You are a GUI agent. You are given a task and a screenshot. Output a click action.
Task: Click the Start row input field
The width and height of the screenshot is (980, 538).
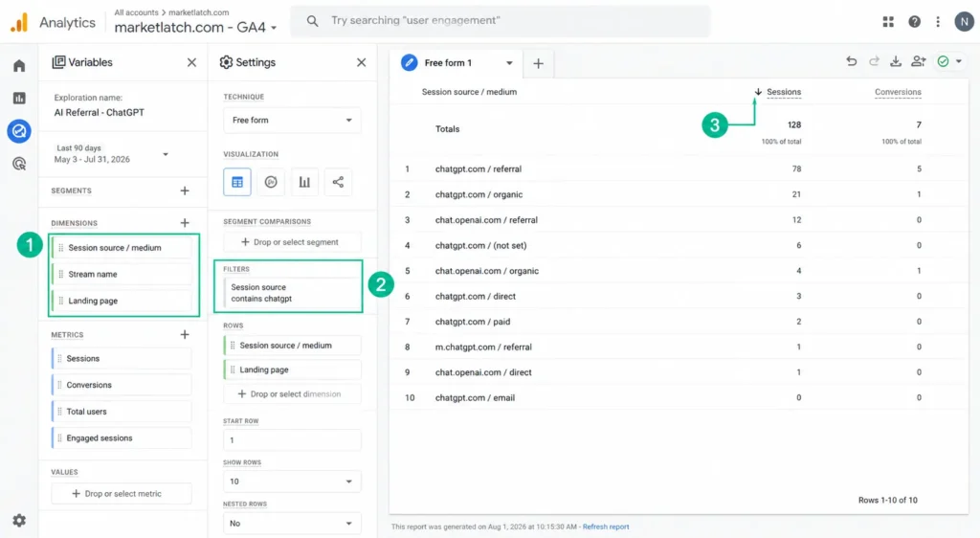[292, 440]
